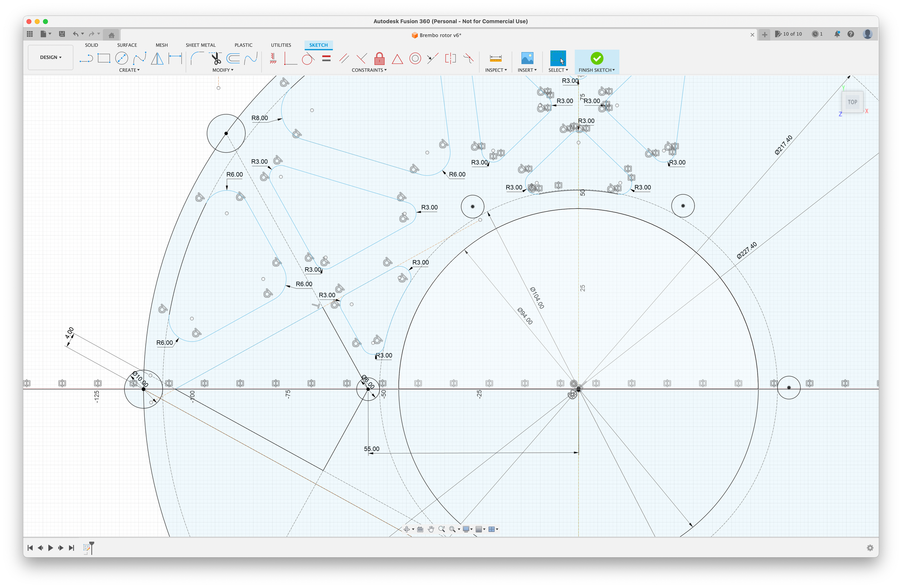Click the Measure ruler icon
Image resolution: width=902 pixels, height=588 pixels.
click(x=495, y=58)
